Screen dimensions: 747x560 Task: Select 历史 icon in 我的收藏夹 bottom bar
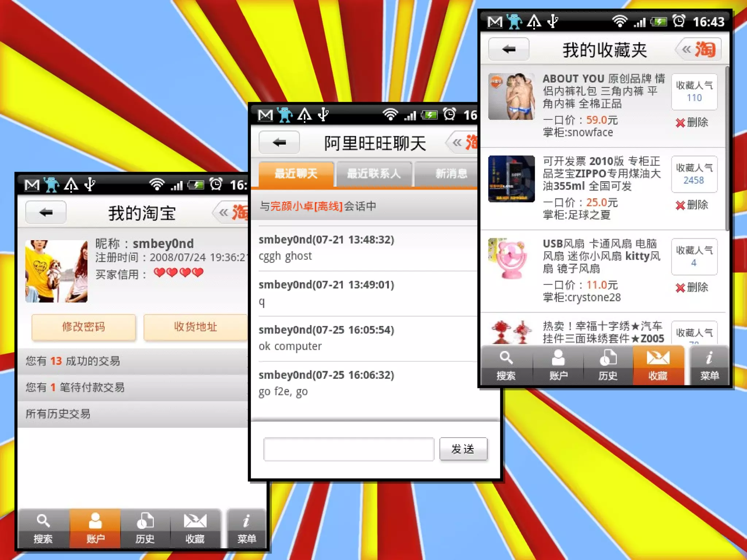coord(608,366)
